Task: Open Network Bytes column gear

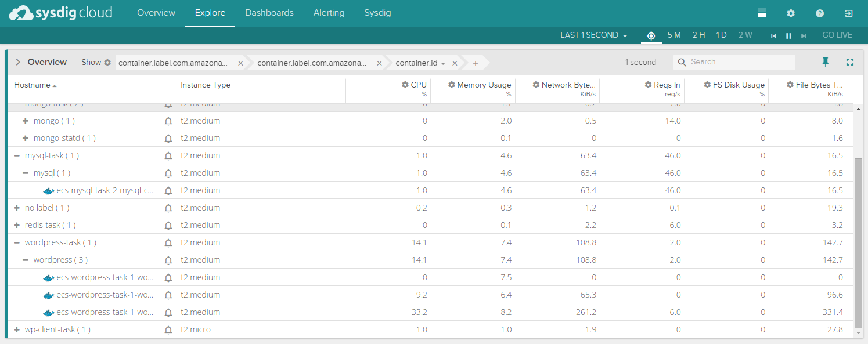Action: click(536, 85)
